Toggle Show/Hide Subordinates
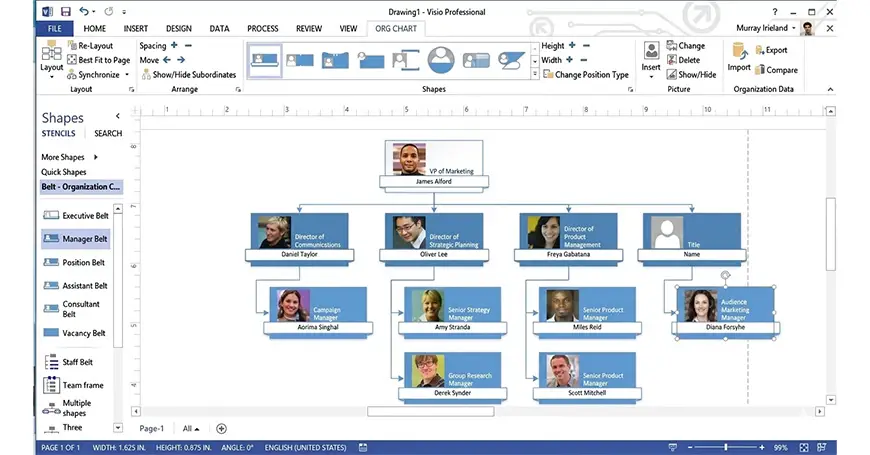This screenshot has height=455, width=870. (x=194, y=75)
